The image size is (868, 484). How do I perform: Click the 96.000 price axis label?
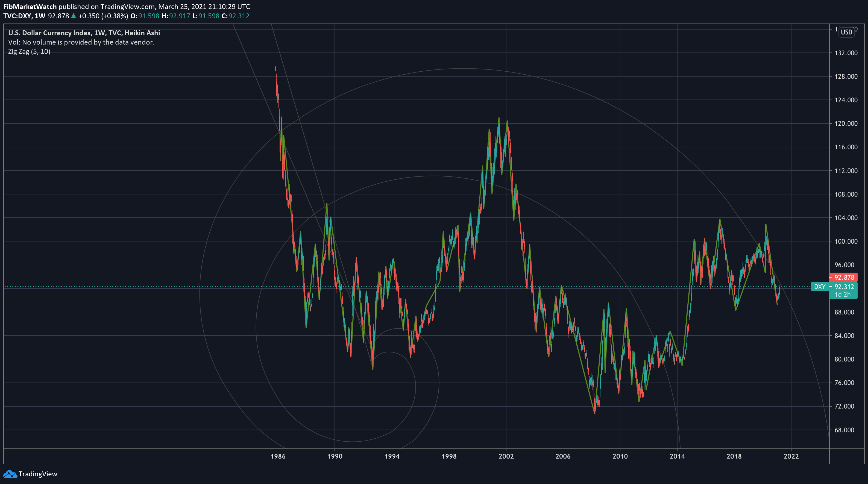(x=844, y=265)
